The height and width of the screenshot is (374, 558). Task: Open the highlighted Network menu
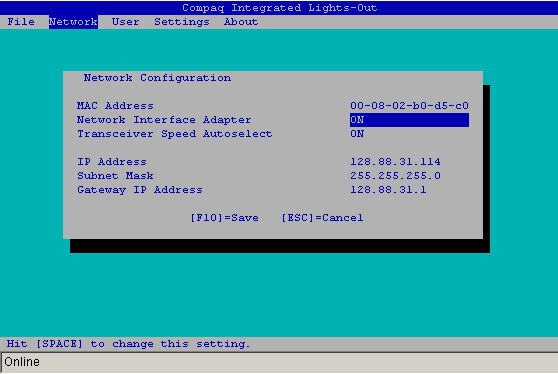click(73, 22)
